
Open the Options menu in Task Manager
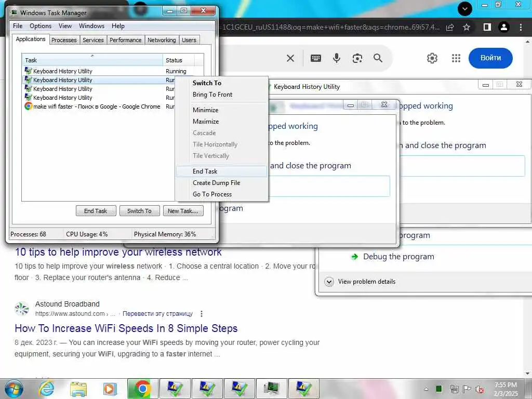click(x=41, y=26)
